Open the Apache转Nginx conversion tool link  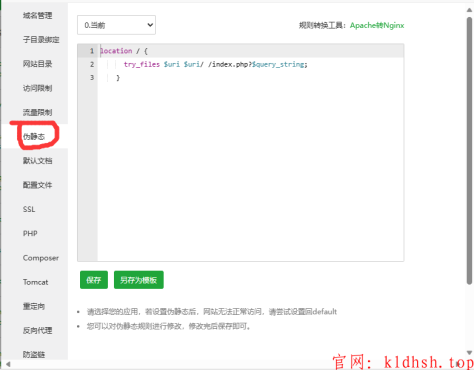point(377,25)
